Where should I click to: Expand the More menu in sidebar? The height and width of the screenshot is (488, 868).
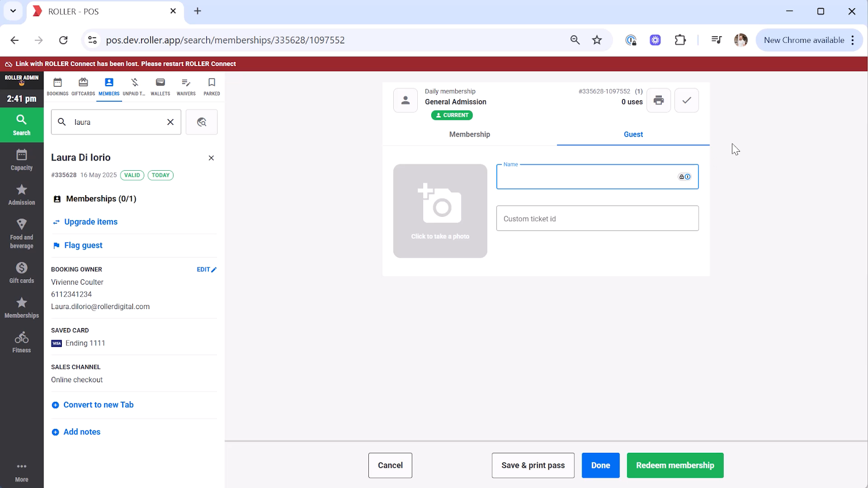(22, 472)
